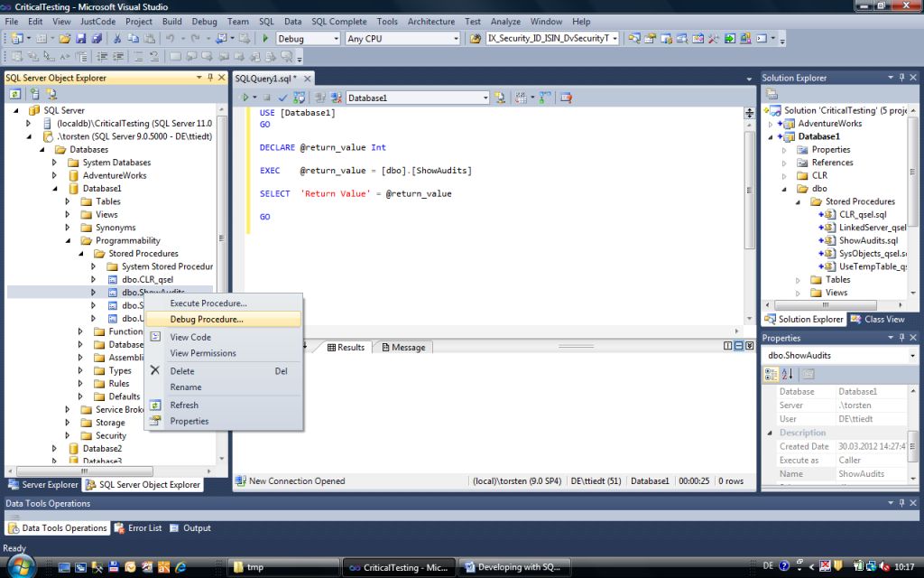The image size is (924, 578).
Task: Click Change Connection icon beside Database1 combo
Action: coord(500,98)
